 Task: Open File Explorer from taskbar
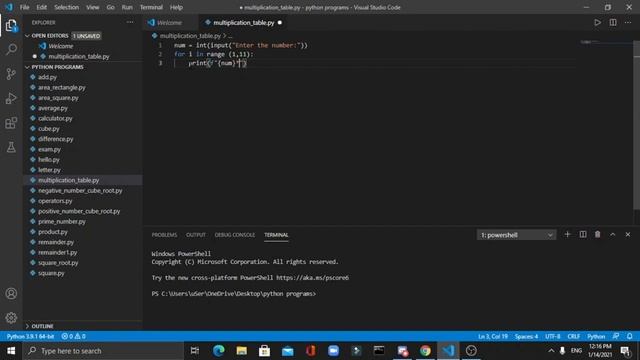(x=242, y=351)
